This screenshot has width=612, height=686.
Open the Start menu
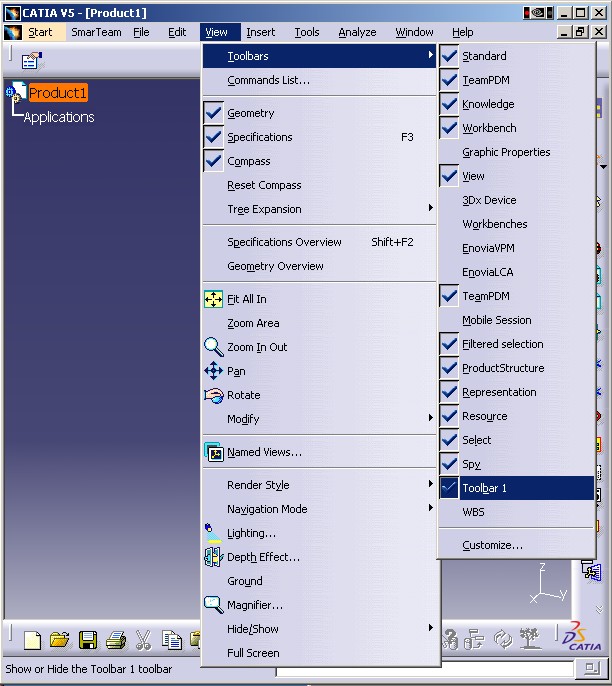[40, 32]
